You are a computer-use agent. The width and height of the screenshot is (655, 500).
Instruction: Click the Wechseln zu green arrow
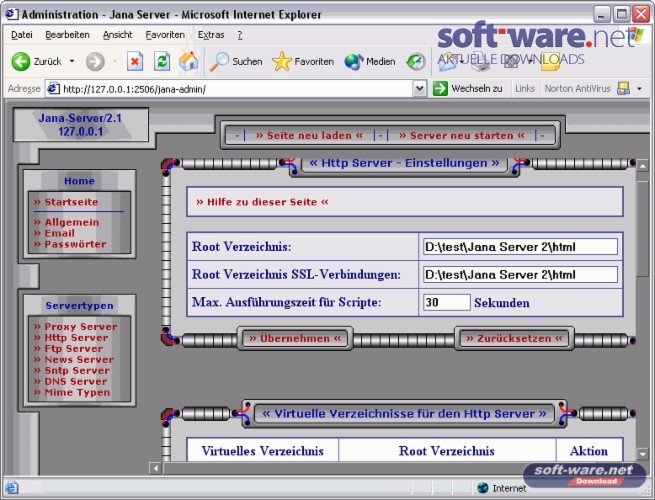[x=440, y=89]
